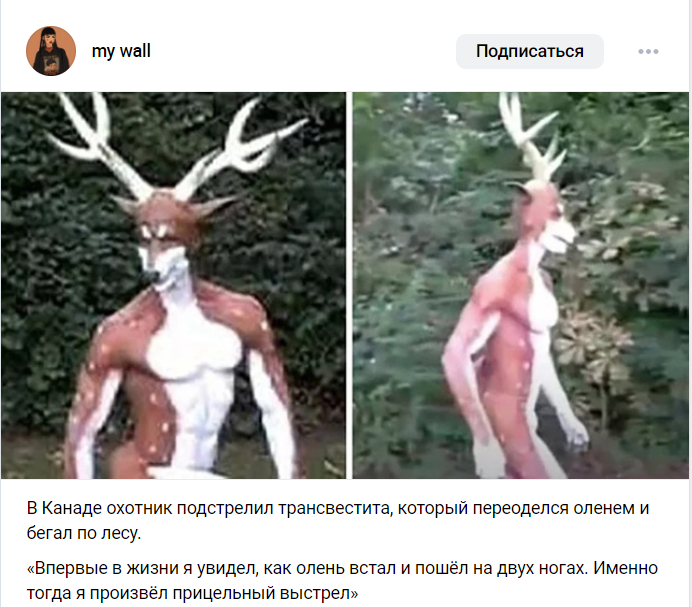
Task: Subscribe via the Подписаться button
Action: 530,51
